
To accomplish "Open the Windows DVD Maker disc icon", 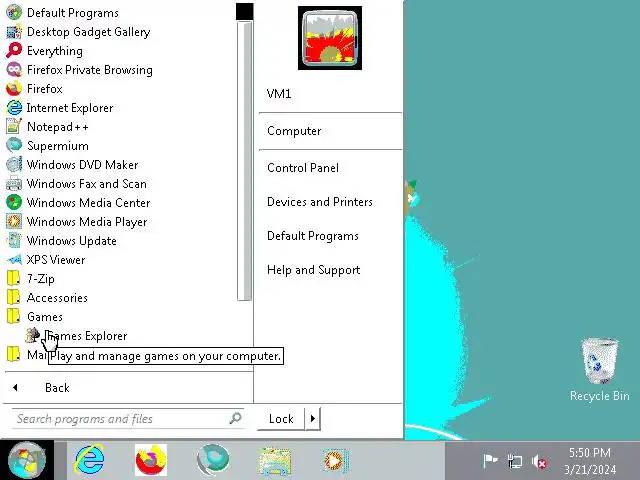I will click(x=14, y=164).
